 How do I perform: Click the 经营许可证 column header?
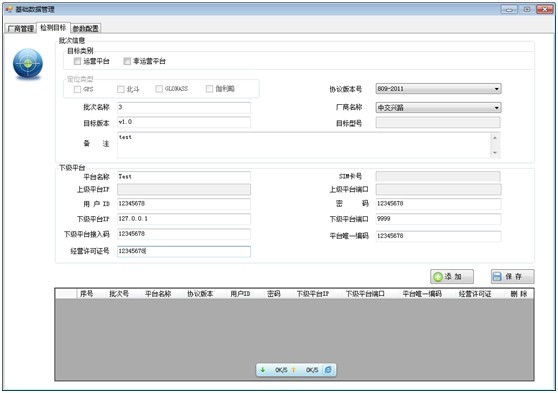click(x=475, y=294)
